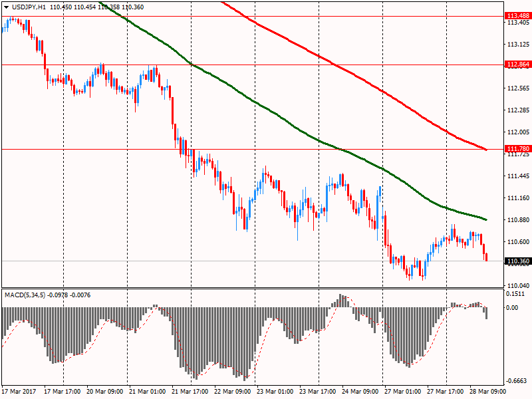
Task: Click the OHLC values 110.450 110.454 in title
Action: (x=73, y=7)
